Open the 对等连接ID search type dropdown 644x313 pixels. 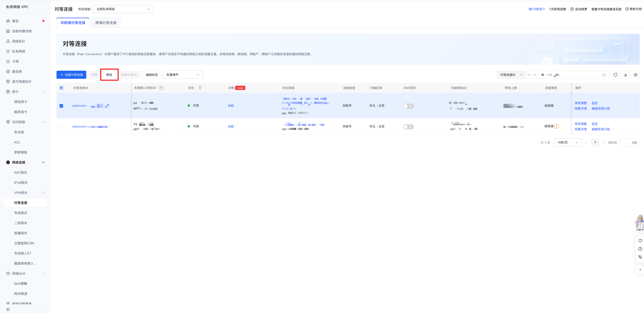pyautogui.click(x=511, y=75)
